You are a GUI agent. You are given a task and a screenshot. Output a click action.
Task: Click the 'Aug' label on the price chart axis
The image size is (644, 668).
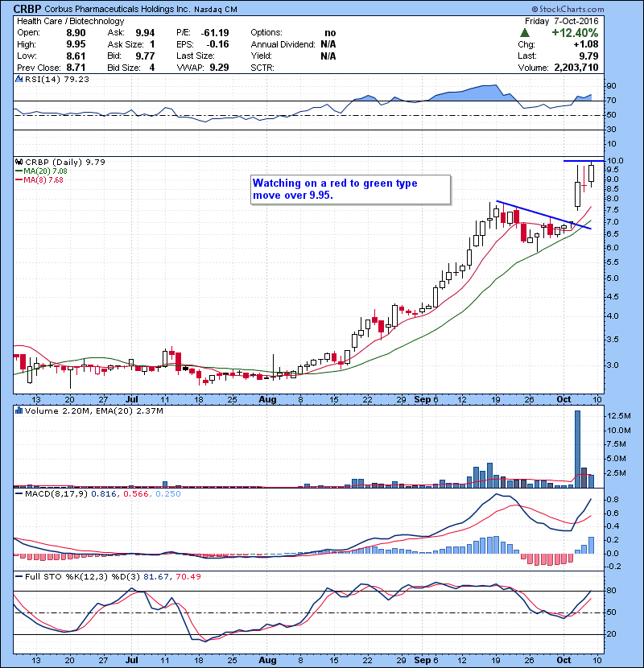(267, 400)
